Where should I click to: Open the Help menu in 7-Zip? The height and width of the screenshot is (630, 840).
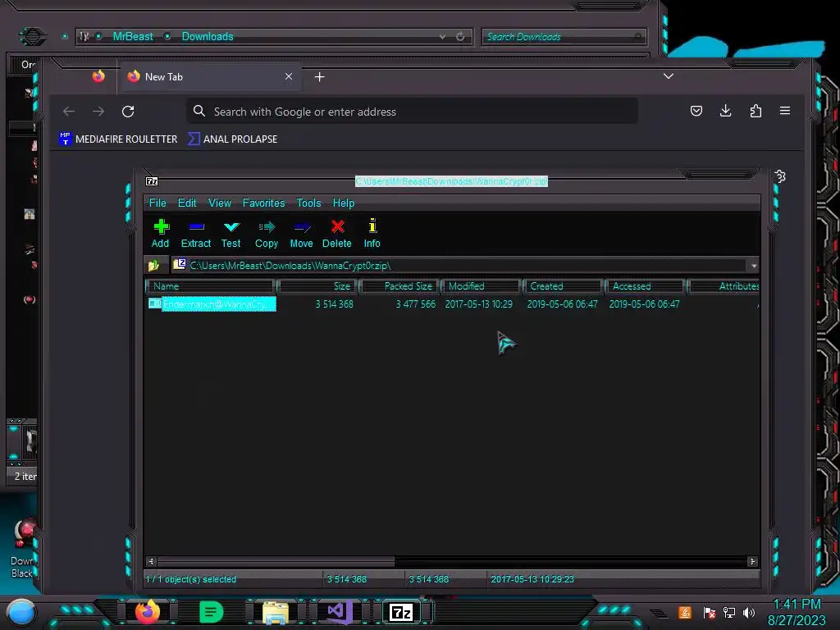pos(344,203)
